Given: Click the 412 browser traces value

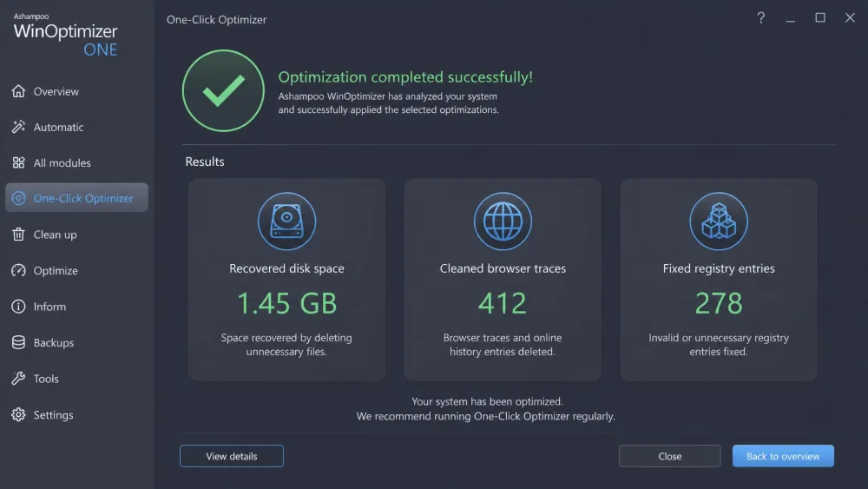Looking at the screenshot, I should point(503,303).
